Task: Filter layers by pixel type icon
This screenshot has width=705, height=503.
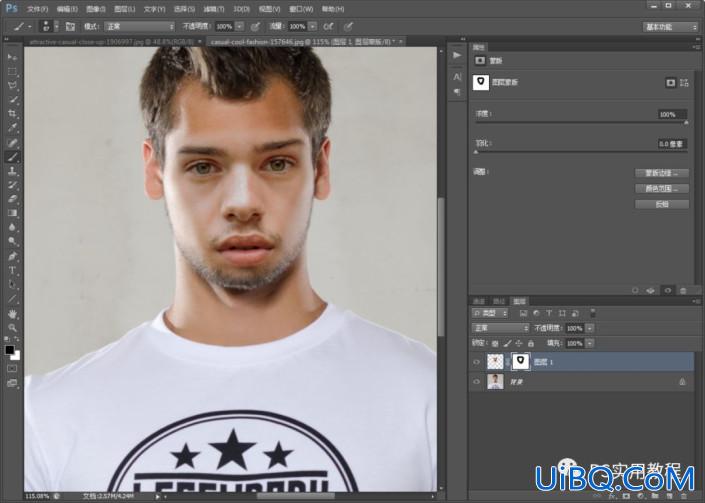Action: click(523, 313)
